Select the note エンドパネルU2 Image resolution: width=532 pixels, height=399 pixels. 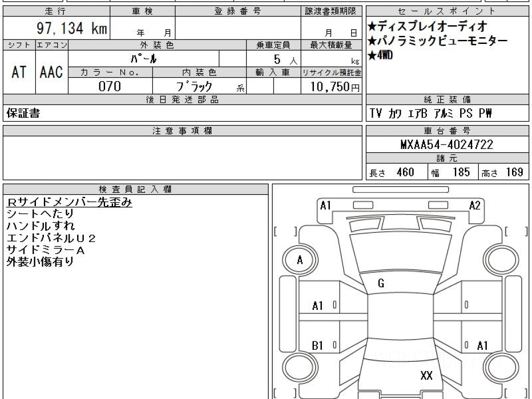tap(51, 238)
